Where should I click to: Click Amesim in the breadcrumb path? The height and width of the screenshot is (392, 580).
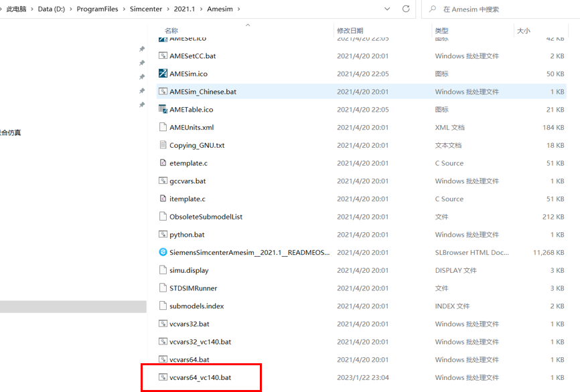coord(220,9)
